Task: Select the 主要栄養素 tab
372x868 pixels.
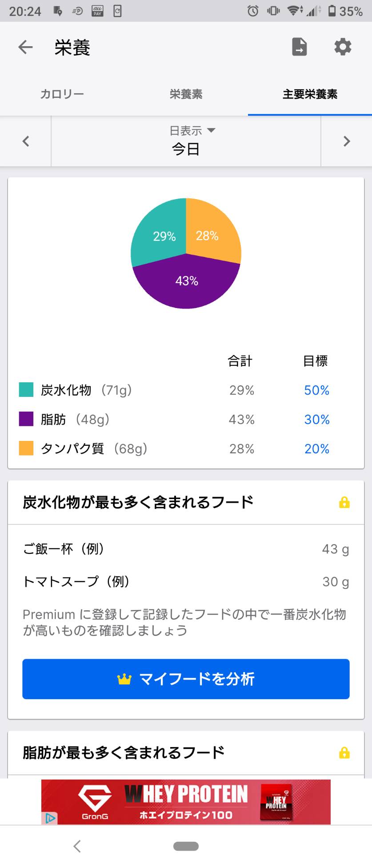Action: pyautogui.click(x=310, y=94)
